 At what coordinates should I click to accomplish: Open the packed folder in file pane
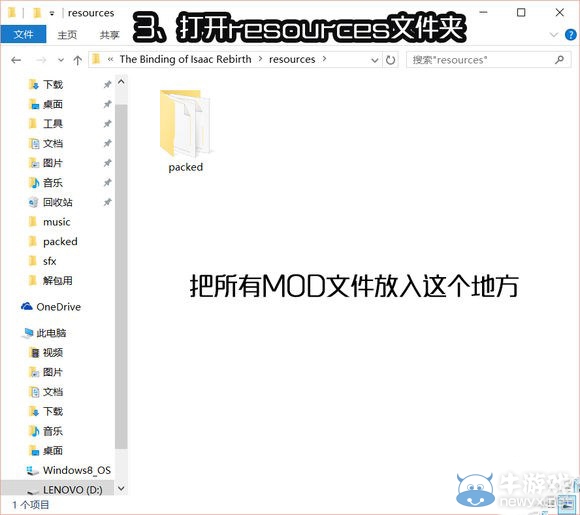tap(185, 130)
